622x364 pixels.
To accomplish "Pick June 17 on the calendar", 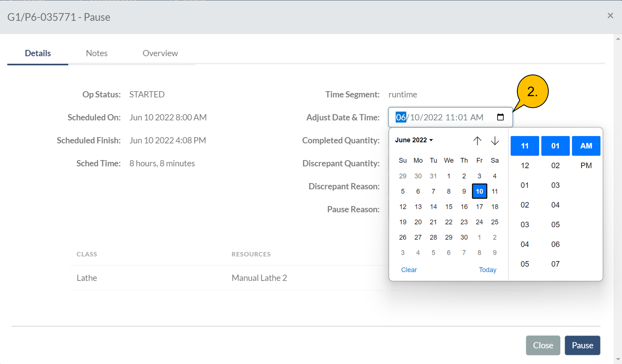I will (x=479, y=207).
